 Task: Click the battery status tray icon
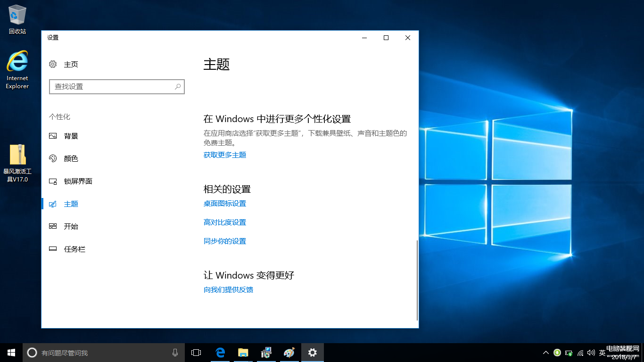[x=569, y=353]
